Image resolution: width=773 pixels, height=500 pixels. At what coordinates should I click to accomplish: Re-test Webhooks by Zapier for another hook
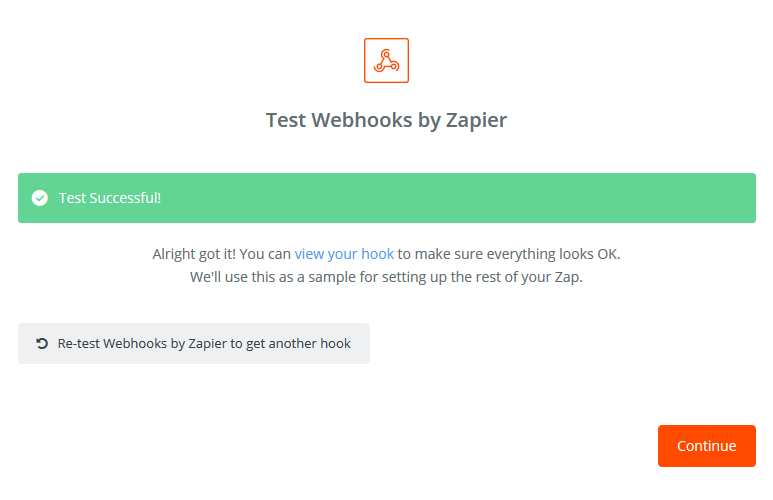(x=194, y=343)
